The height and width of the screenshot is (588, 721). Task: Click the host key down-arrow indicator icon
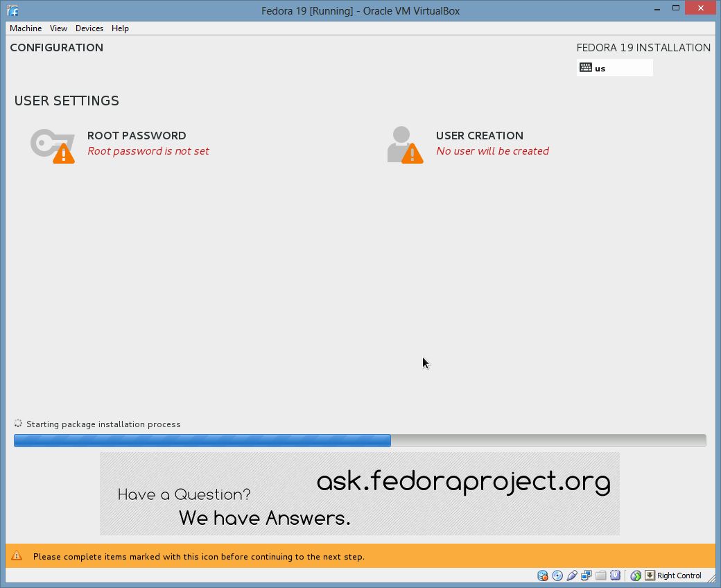tap(650, 576)
